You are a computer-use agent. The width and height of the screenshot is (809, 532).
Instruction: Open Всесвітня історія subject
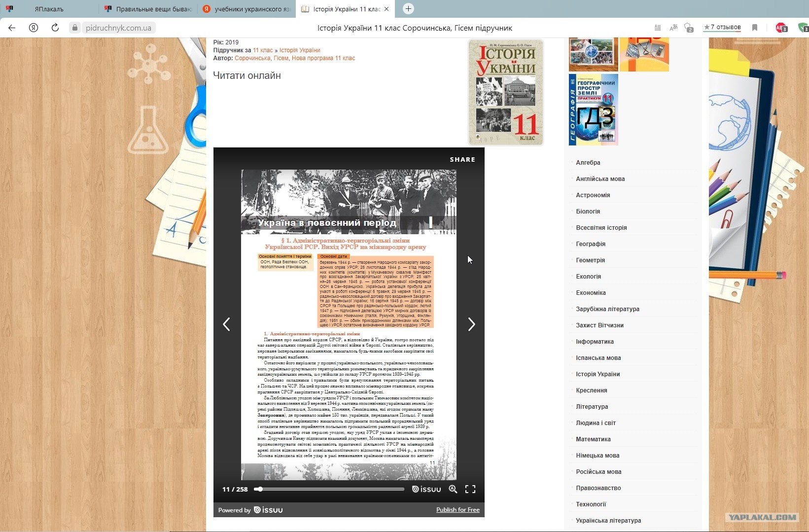pyautogui.click(x=601, y=228)
